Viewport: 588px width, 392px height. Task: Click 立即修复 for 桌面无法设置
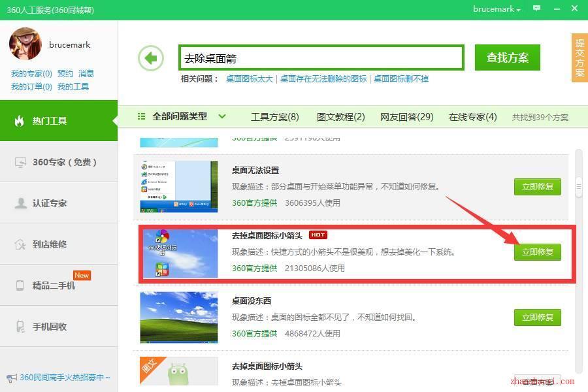click(538, 187)
